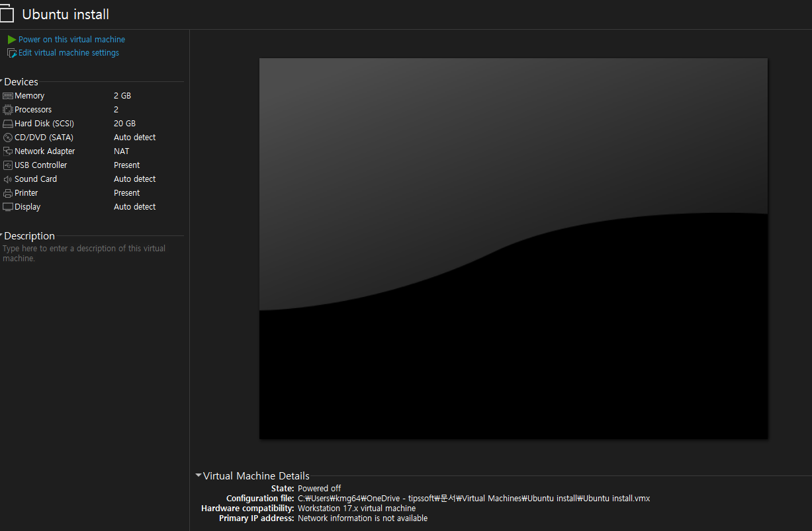The width and height of the screenshot is (812, 531).
Task: Click the Hardware compatibility label
Action: click(x=248, y=509)
